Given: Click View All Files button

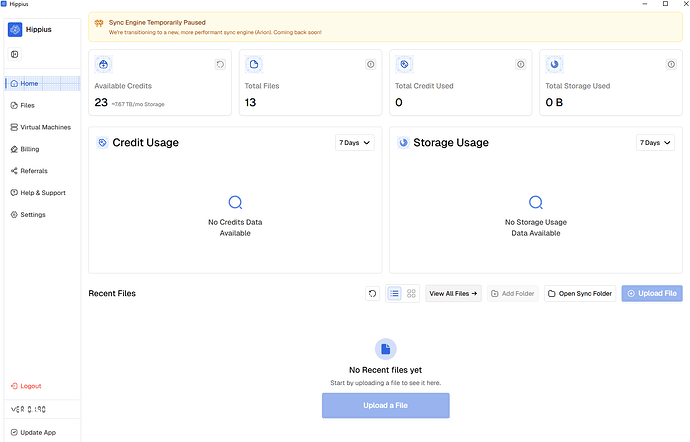Looking at the screenshot, I should 453,294.
